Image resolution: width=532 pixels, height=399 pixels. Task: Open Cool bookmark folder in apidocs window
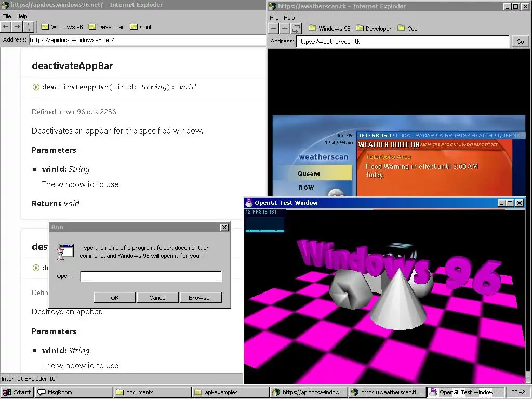click(x=140, y=27)
